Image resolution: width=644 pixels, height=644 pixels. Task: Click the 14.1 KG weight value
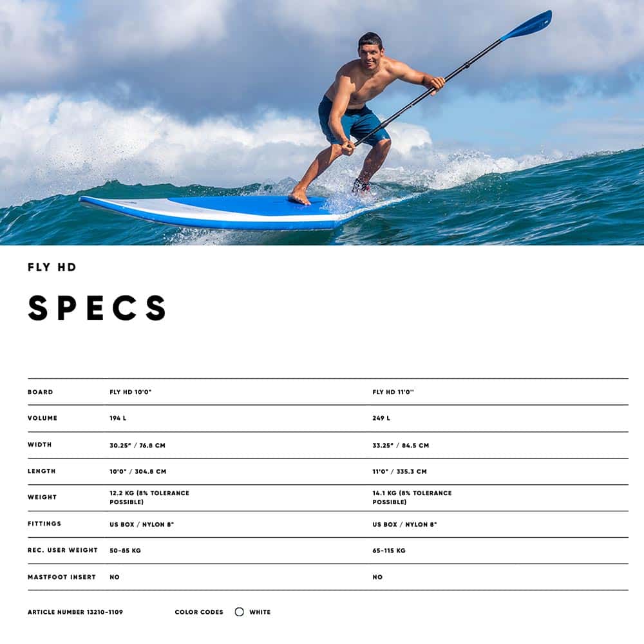412,497
